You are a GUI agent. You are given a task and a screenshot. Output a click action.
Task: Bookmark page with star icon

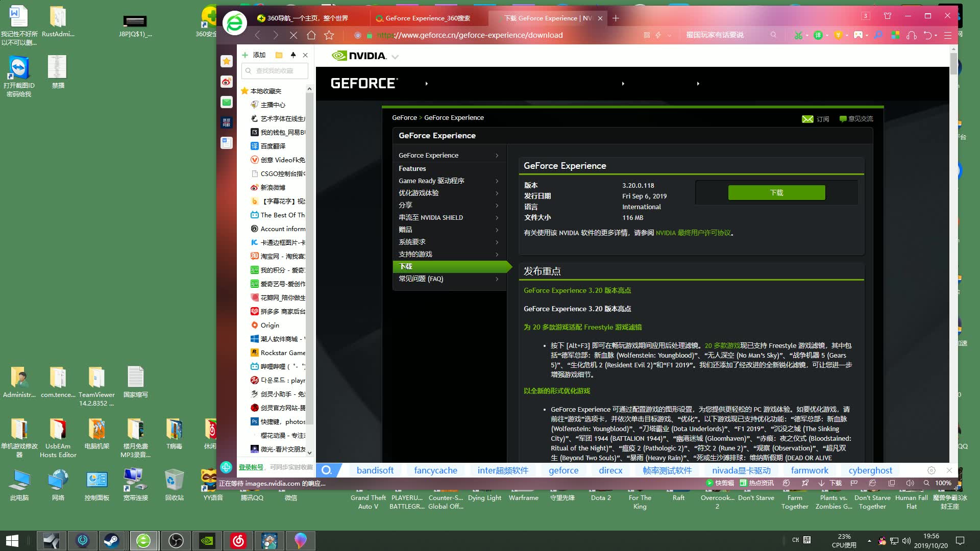[329, 35]
